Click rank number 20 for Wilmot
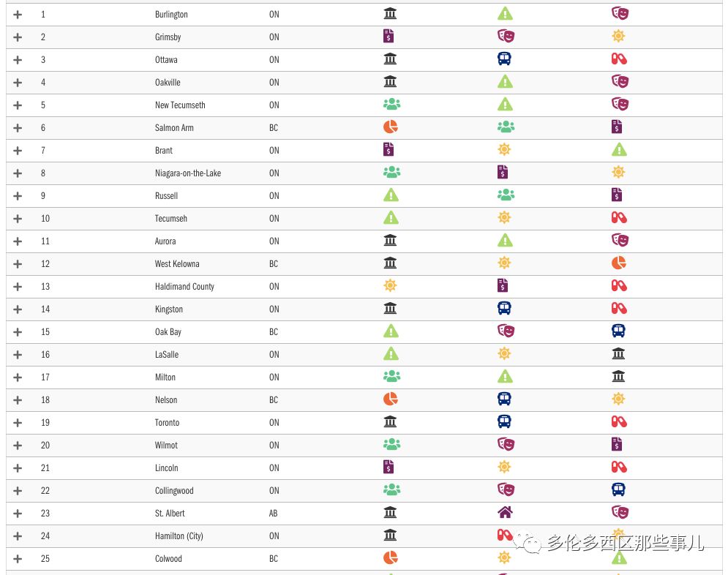 pyautogui.click(x=45, y=446)
